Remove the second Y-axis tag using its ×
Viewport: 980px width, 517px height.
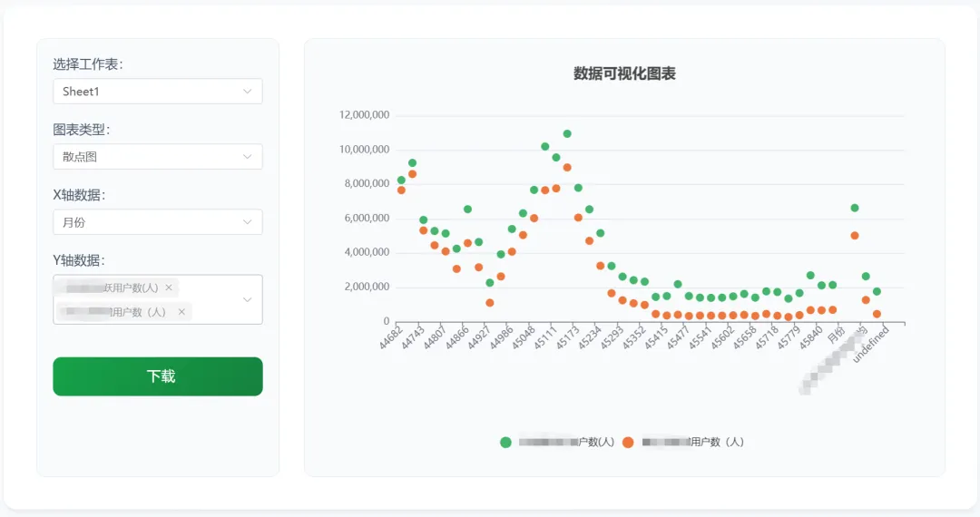[181, 312]
